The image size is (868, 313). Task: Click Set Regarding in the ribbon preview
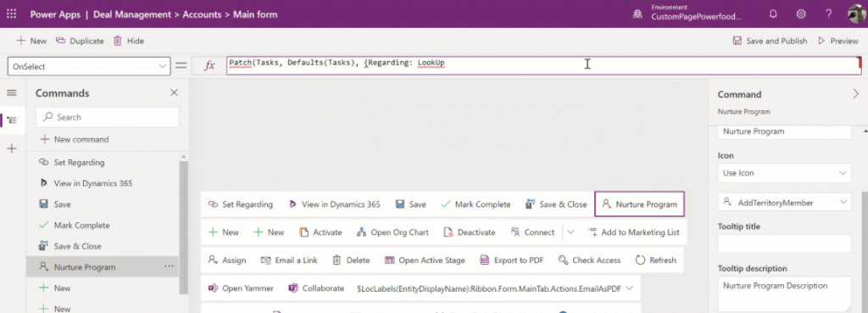click(x=240, y=204)
